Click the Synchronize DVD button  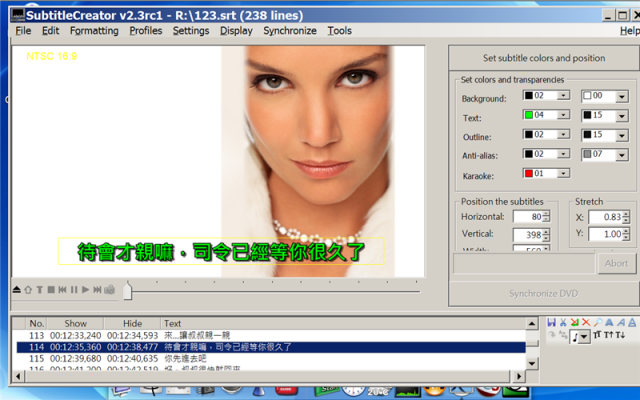(x=544, y=293)
